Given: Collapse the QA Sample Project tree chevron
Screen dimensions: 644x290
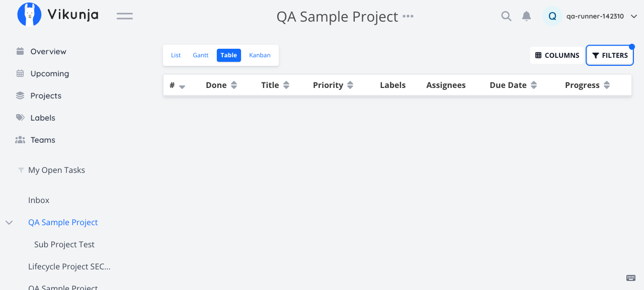Looking at the screenshot, I should (9, 222).
